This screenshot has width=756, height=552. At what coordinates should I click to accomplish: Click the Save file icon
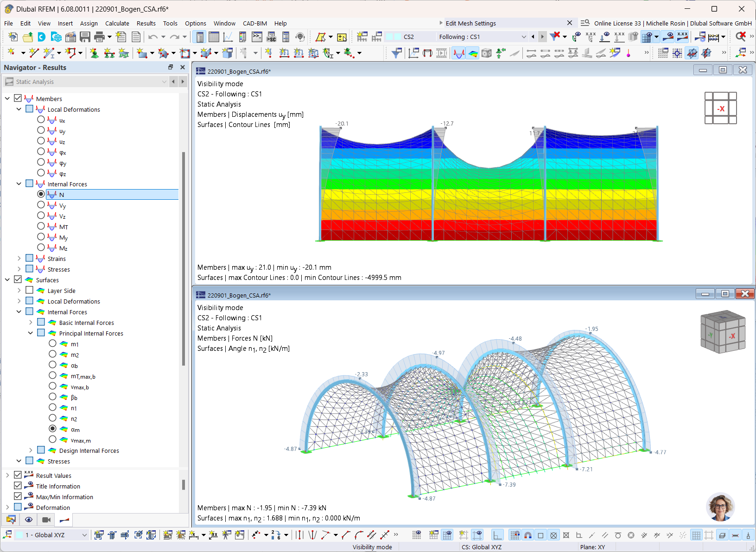coord(85,37)
